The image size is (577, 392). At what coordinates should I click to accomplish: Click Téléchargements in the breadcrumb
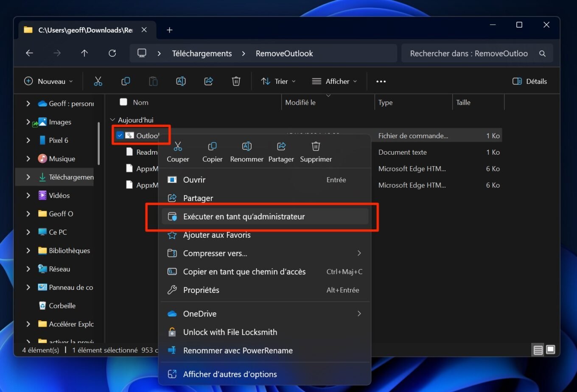[x=202, y=53]
